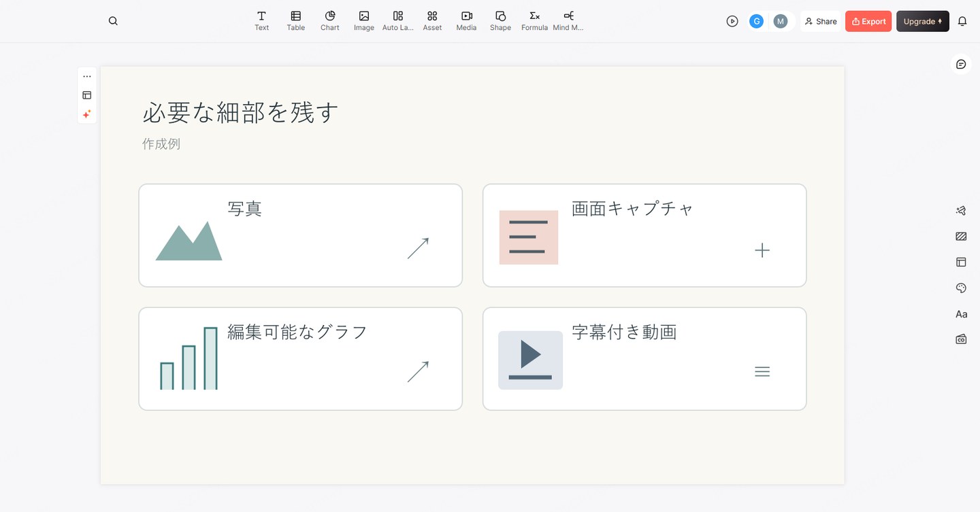
Task: Open the color palette theme icon
Action: (961, 288)
